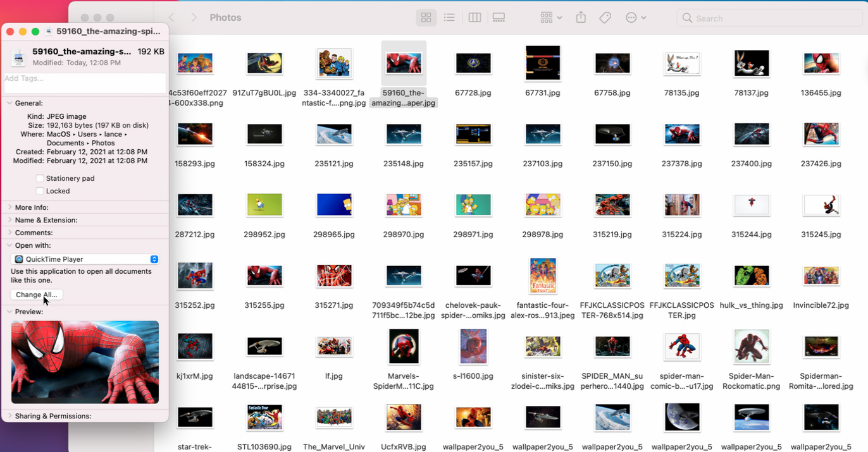
Task: Select the s-l1600.jpg thumbnail
Action: click(x=473, y=346)
